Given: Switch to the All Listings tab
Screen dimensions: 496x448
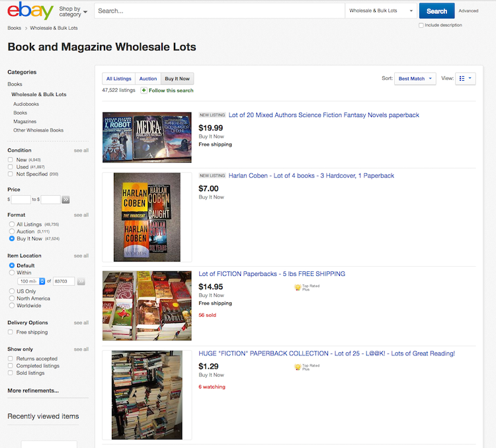Looking at the screenshot, I should tap(118, 79).
